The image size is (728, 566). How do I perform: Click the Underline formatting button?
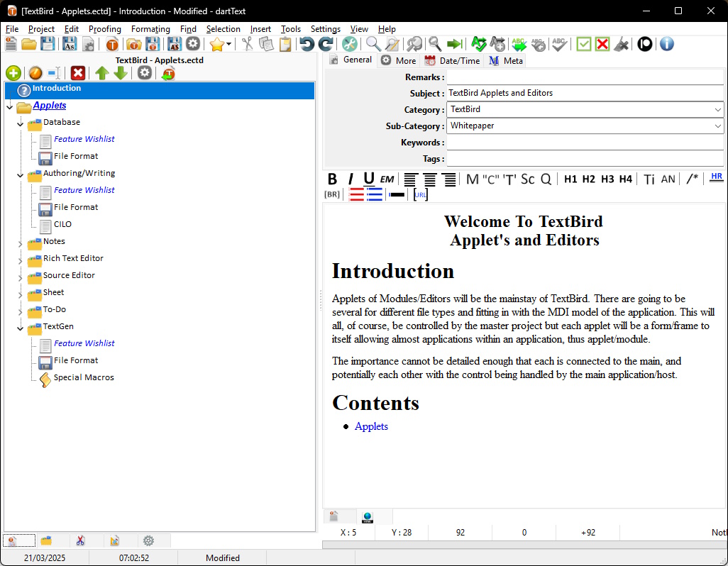coord(369,179)
